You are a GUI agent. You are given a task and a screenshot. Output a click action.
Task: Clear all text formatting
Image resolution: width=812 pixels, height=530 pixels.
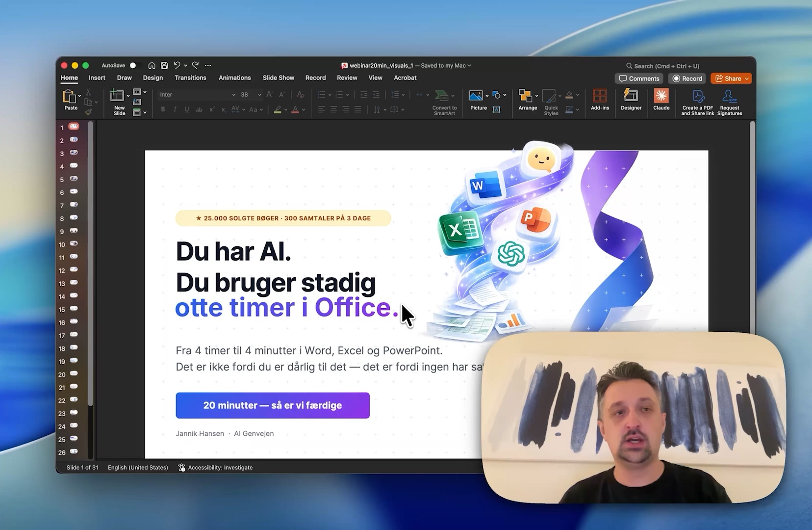[301, 94]
